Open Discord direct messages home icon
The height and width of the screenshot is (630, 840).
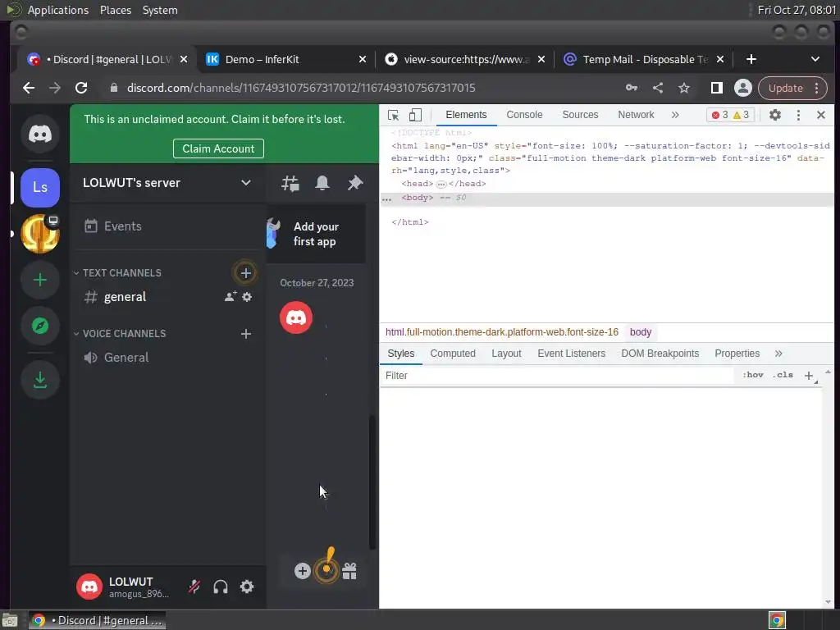click(x=39, y=134)
